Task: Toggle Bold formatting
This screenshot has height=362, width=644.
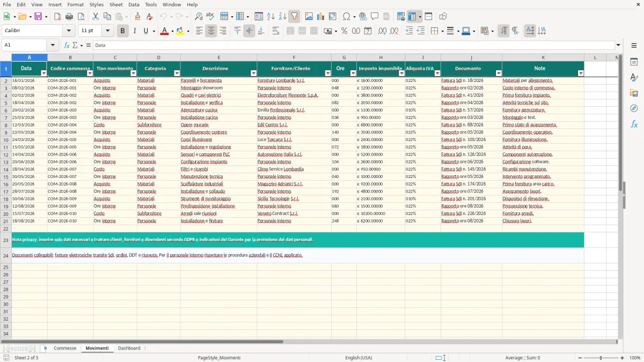Action: (122, 31)
